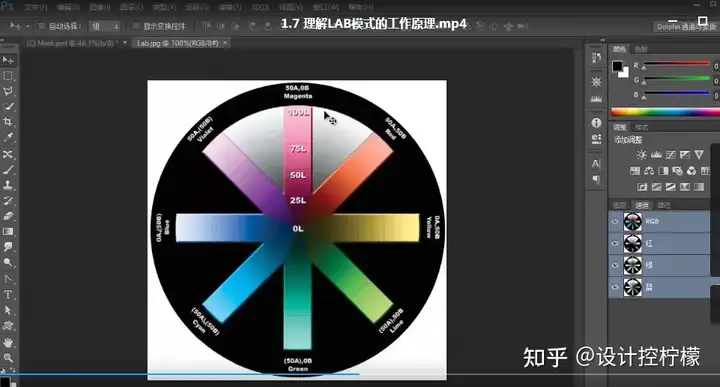The height and width of the screenshot is (387, 720).
Task: Select the Zoom tool in the toolbox
Action: 8,358
